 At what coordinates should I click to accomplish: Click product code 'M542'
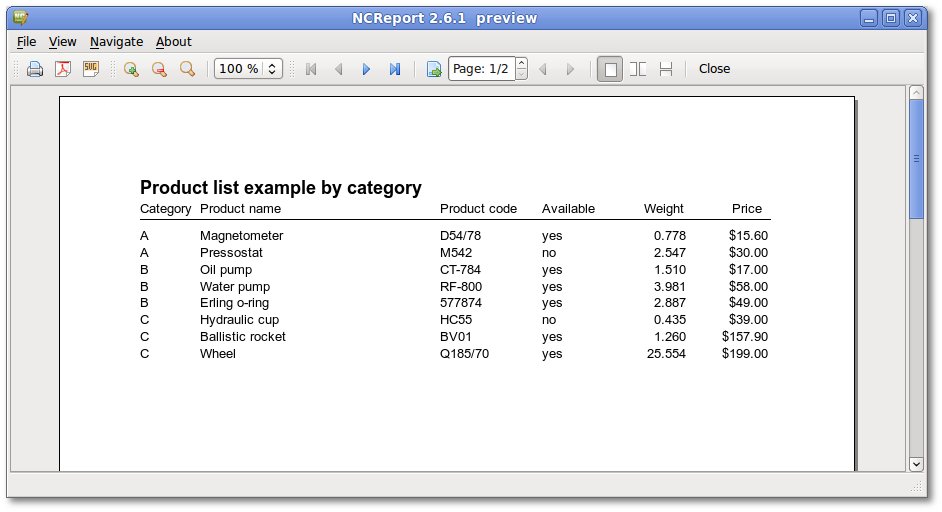[x=456, y=252]
